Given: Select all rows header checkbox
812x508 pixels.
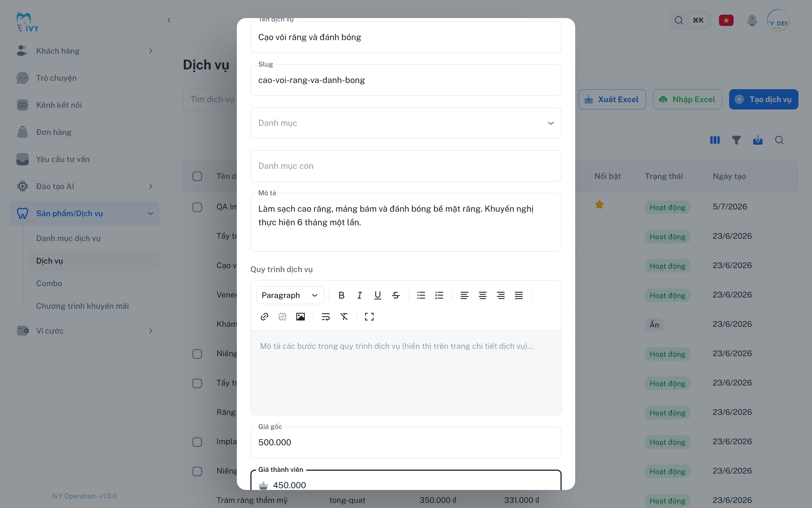Looking at the screenshot, I should click(x=197, y=176).
